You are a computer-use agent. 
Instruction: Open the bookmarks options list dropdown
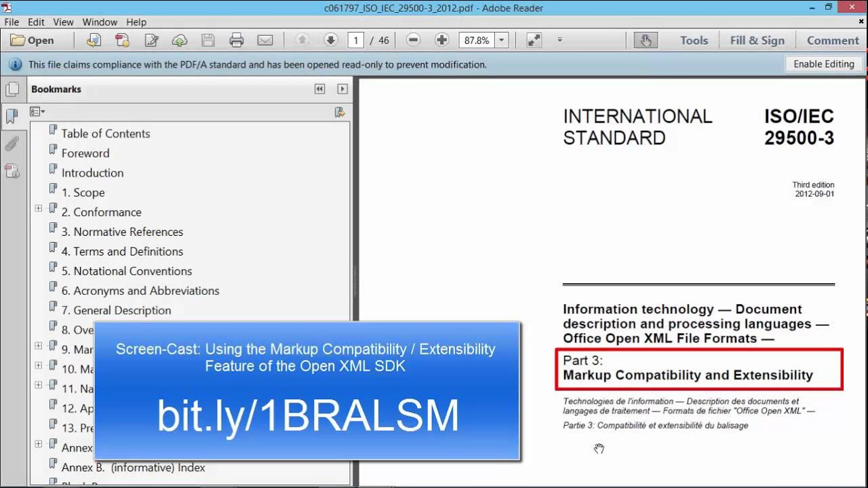[37, 112]
